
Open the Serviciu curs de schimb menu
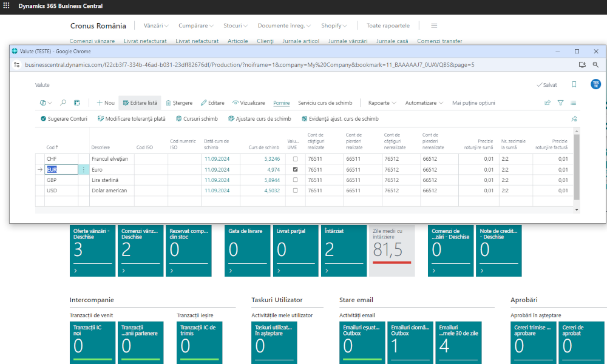[325, 103]
